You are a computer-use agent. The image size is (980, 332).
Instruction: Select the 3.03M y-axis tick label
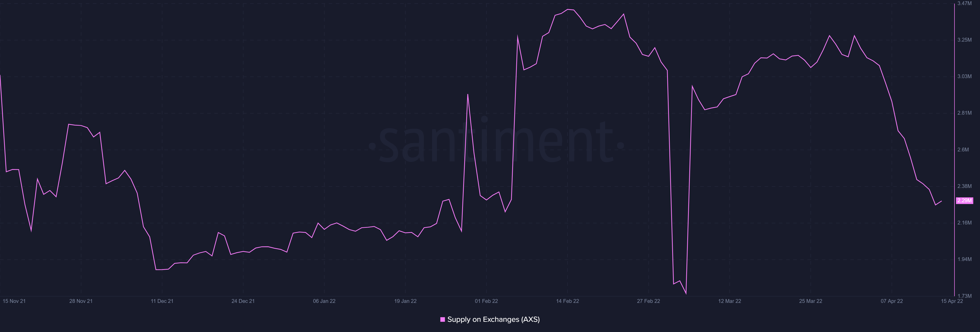click(964, 77)
